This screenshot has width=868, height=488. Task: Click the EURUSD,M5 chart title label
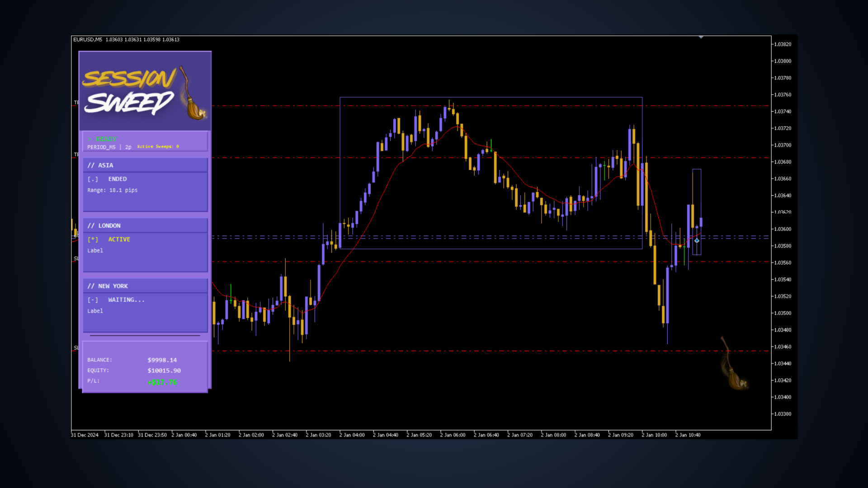88,40
